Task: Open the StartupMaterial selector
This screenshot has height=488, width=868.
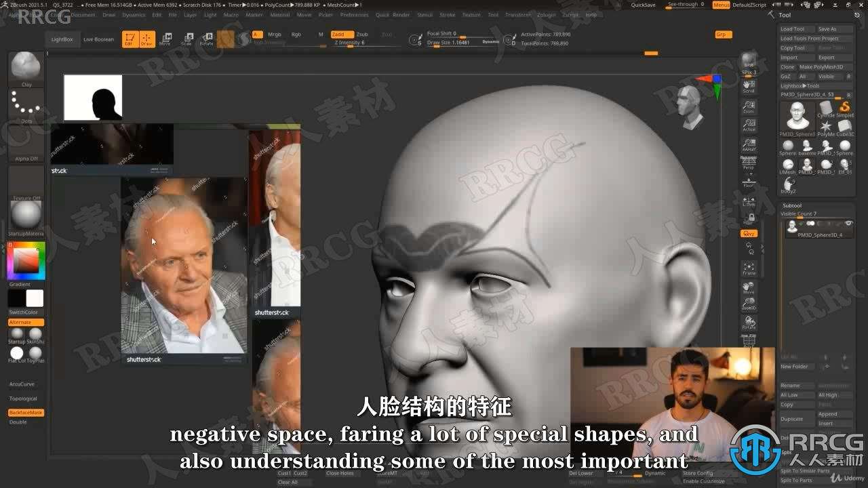Action: tap(26, 218)
